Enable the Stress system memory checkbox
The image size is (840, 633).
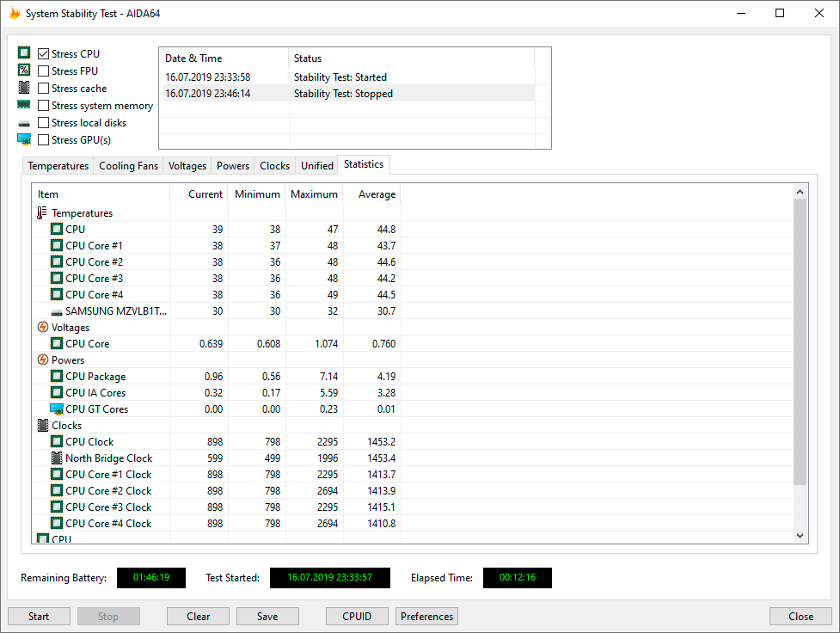point(43,106)
